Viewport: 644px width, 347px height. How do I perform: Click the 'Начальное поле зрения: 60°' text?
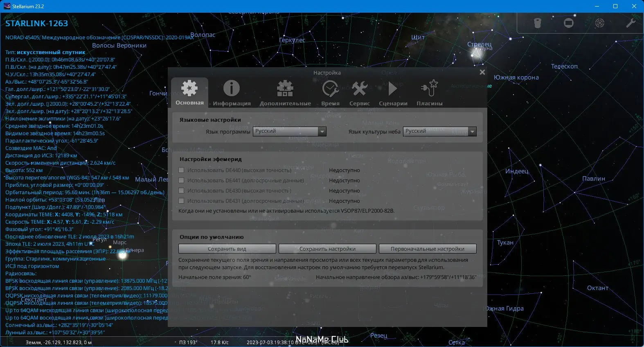[215, 277]
